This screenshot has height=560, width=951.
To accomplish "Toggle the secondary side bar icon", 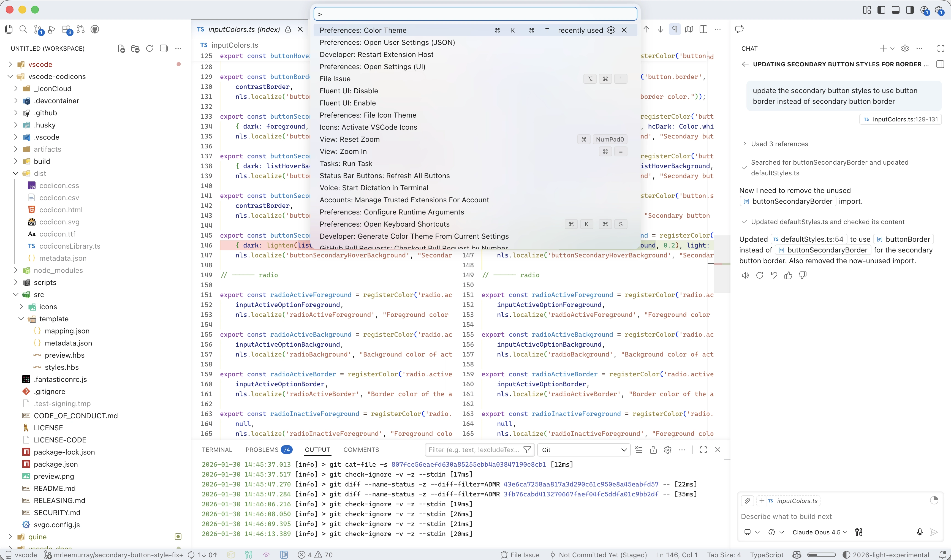I will point(910,10).
